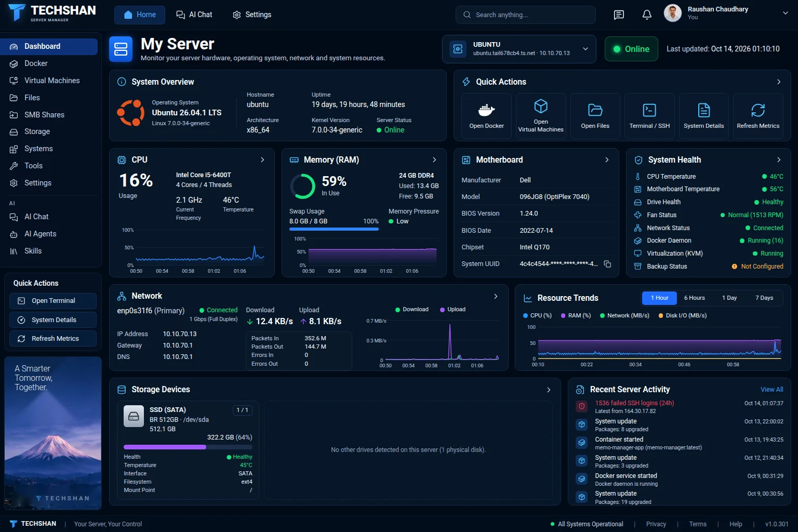Expand the Storage Devices card
The image size is (798, 532).
coord(549,390)
